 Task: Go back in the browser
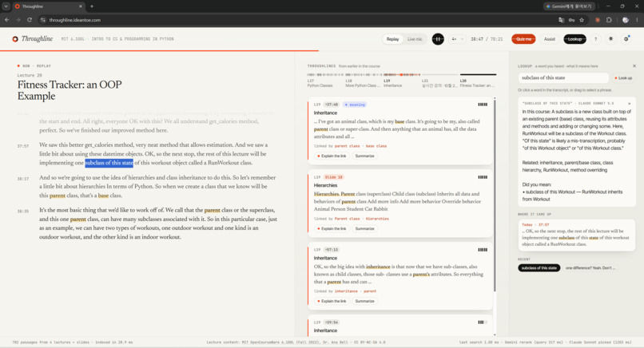point(7,20)
